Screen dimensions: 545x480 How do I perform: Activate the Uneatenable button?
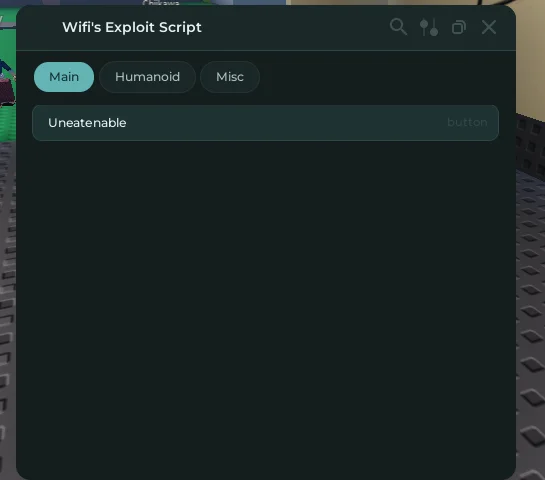(x=266, y=123)
